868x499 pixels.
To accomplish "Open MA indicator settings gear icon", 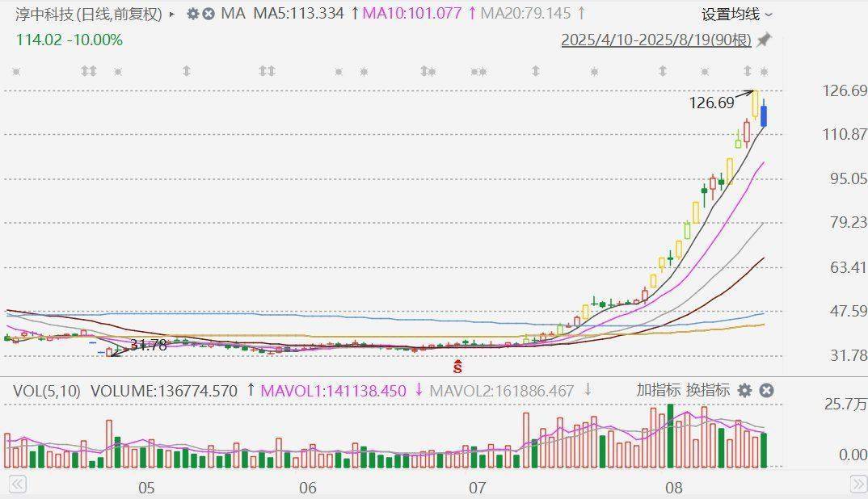I will [x=192, y=14].
